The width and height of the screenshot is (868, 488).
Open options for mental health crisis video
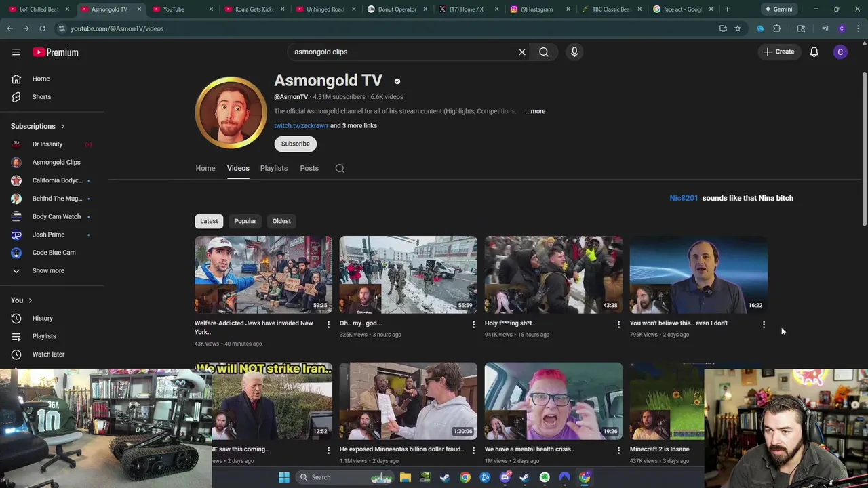[618, 451]
